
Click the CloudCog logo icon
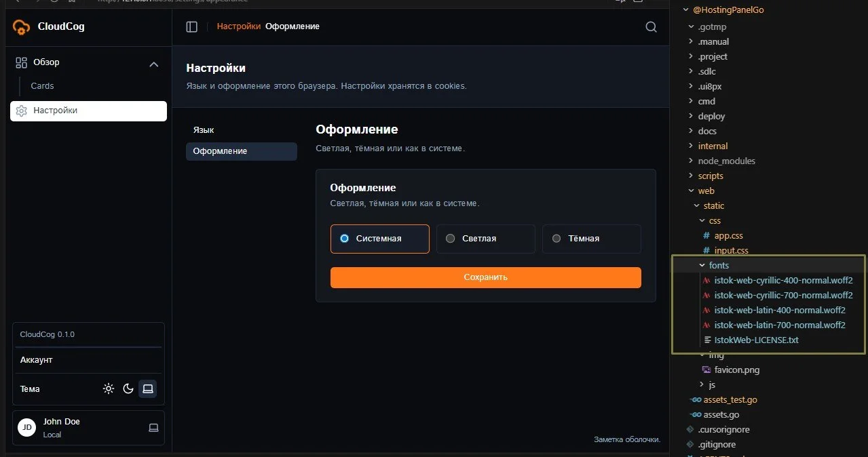pyautogui.click(x=22, y=27)
